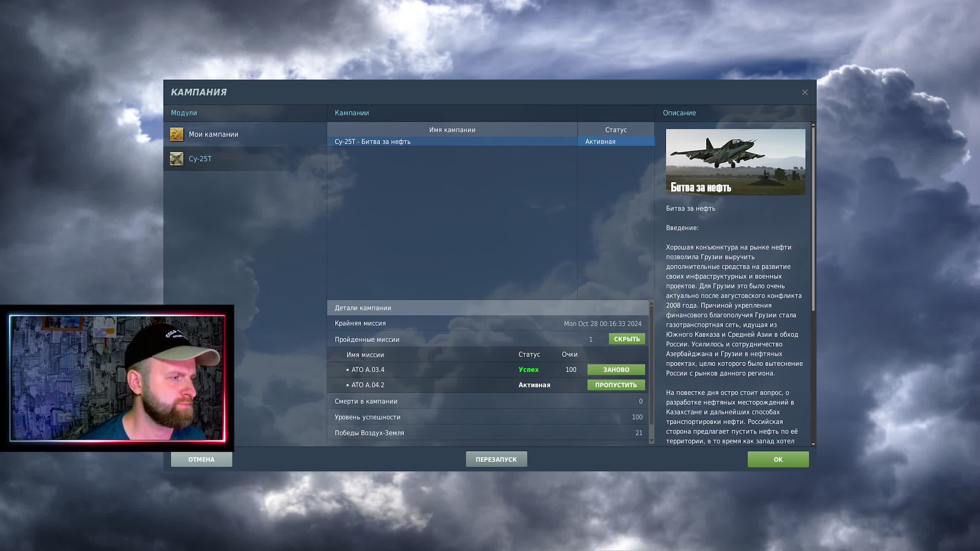Cancel using the ОТМЕНА button
The width and height of the screenshot is (980, 551).
[x=202, y=459]
